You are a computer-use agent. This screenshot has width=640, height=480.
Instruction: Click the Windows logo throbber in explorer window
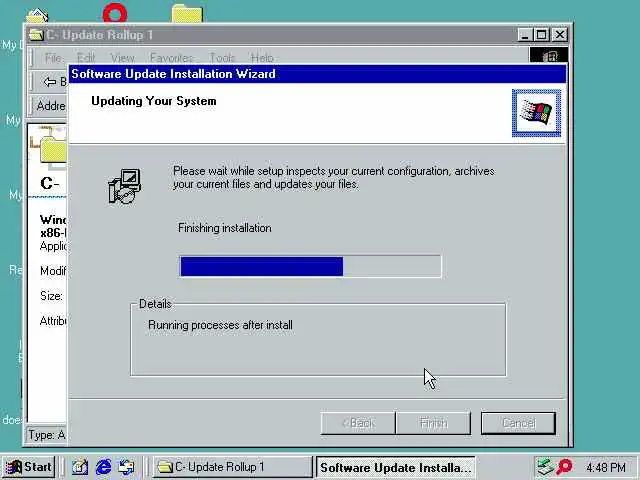pyautogui.click(x=549, y=56)
